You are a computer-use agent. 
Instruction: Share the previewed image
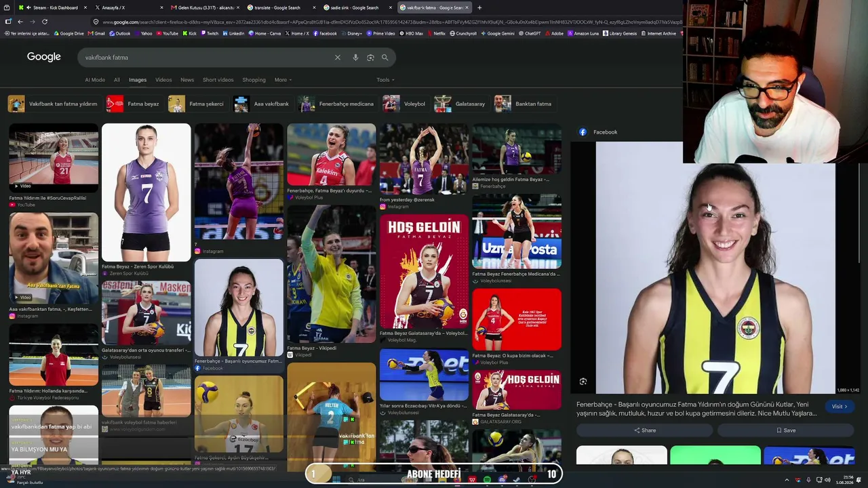pos(645,430)
